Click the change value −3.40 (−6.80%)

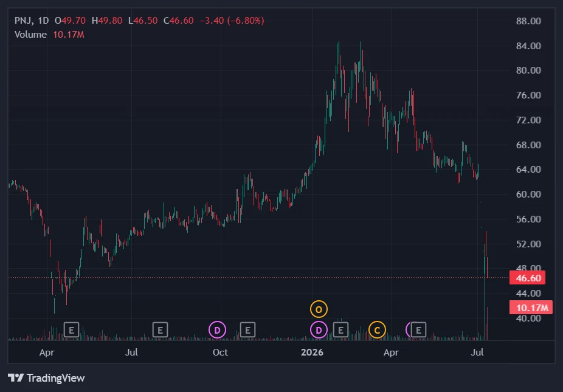tap(232, 21)
